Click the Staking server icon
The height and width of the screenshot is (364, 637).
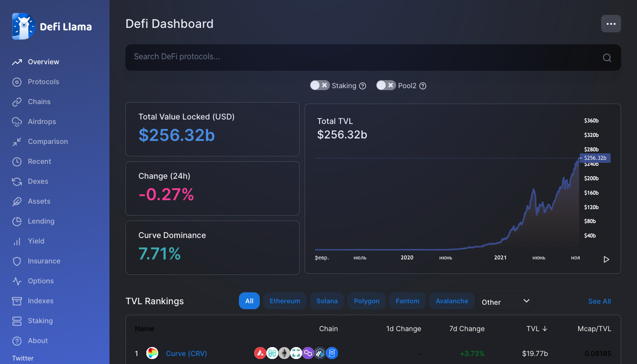pos(17,320)
